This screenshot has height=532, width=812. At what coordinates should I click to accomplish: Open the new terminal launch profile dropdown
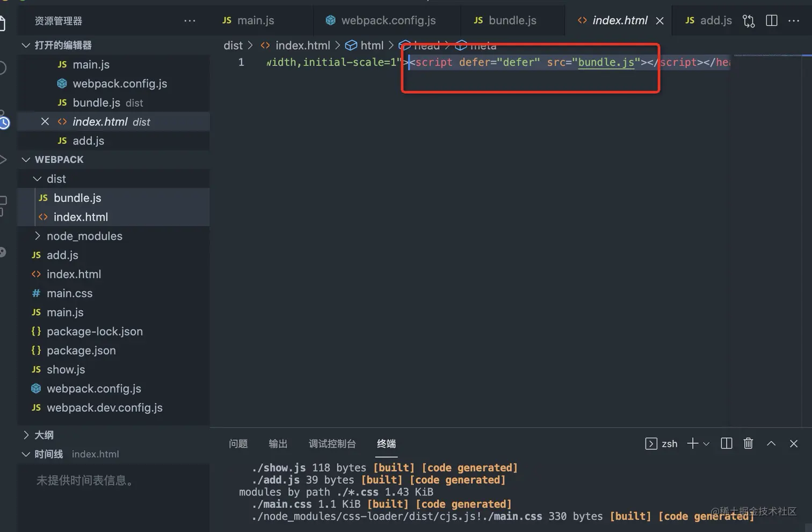[x=706, y=444]
